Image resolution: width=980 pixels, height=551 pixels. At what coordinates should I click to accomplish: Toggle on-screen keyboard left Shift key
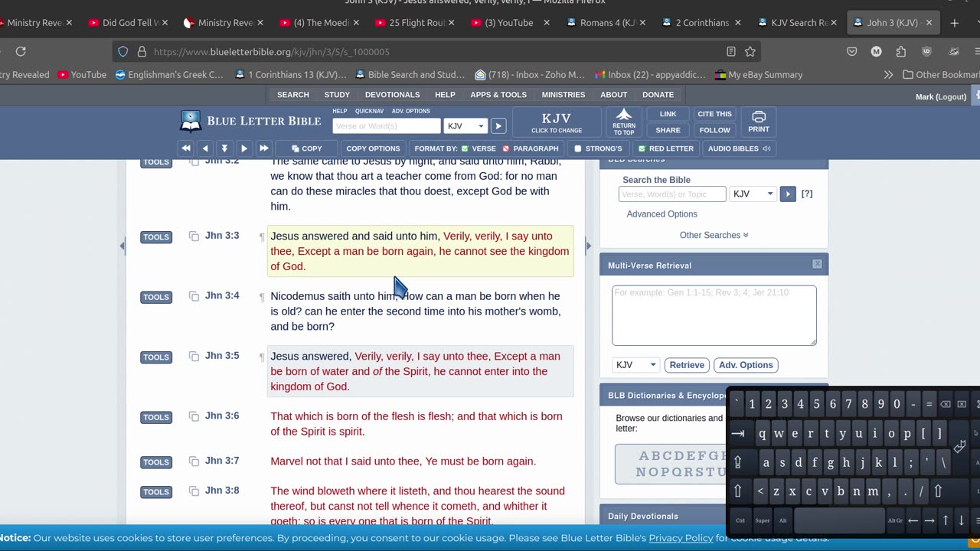738,491
